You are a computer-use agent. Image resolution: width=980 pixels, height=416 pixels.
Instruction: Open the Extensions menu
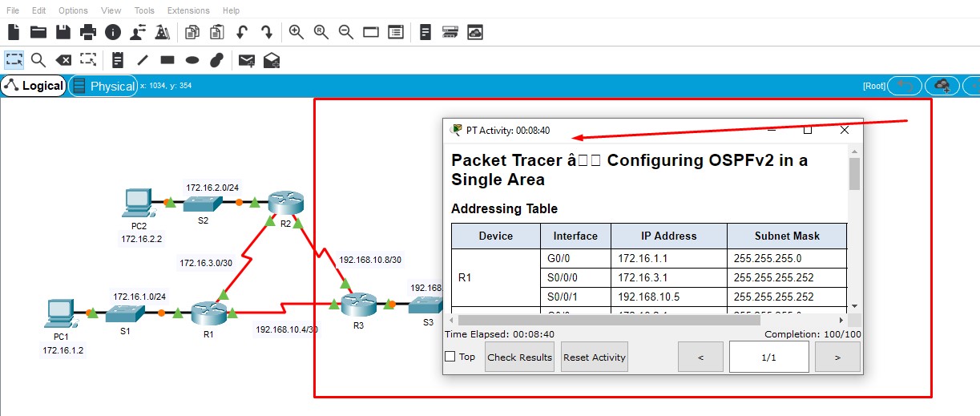pyautogui.click(x=188, y=10)
